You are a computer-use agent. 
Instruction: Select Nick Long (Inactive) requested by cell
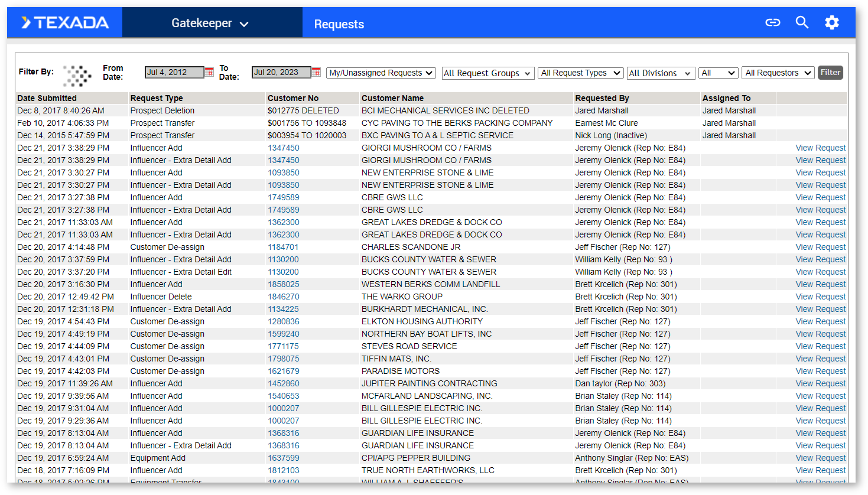(x=612, y=135)
